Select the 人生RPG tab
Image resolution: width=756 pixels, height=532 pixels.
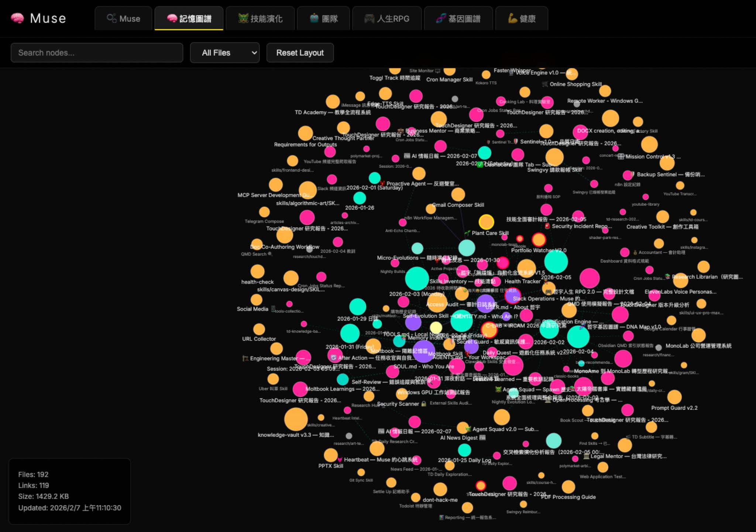[x=387, y=18]
